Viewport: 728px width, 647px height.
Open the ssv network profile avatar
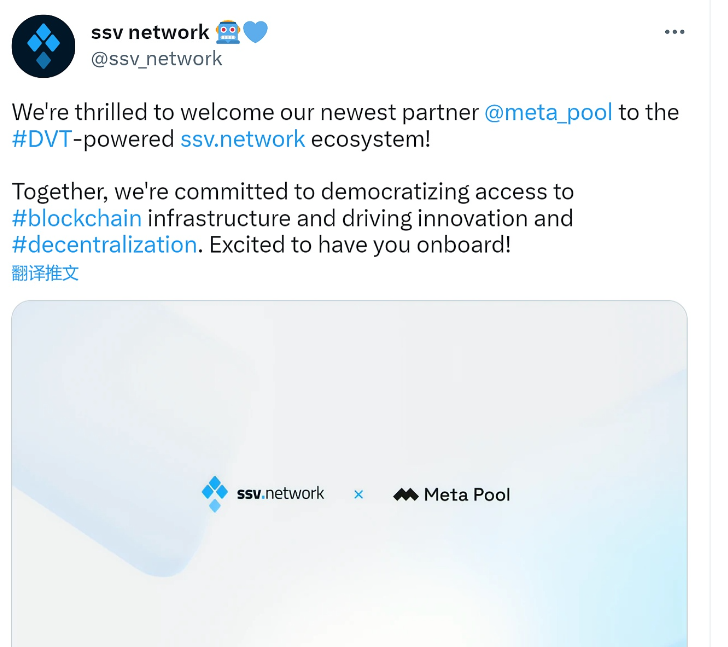coord(43,46)
